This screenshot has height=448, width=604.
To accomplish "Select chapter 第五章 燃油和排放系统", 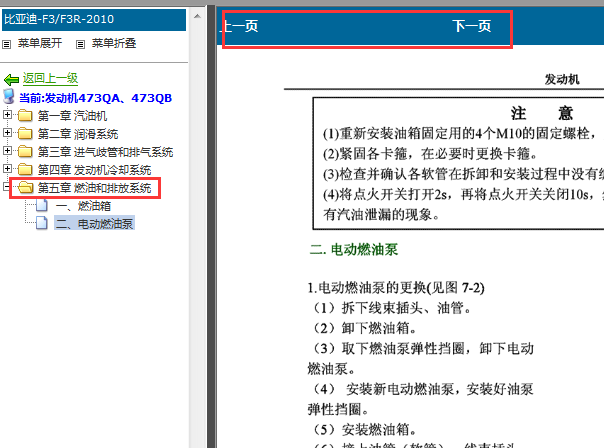I will click(x=94, y=188).
